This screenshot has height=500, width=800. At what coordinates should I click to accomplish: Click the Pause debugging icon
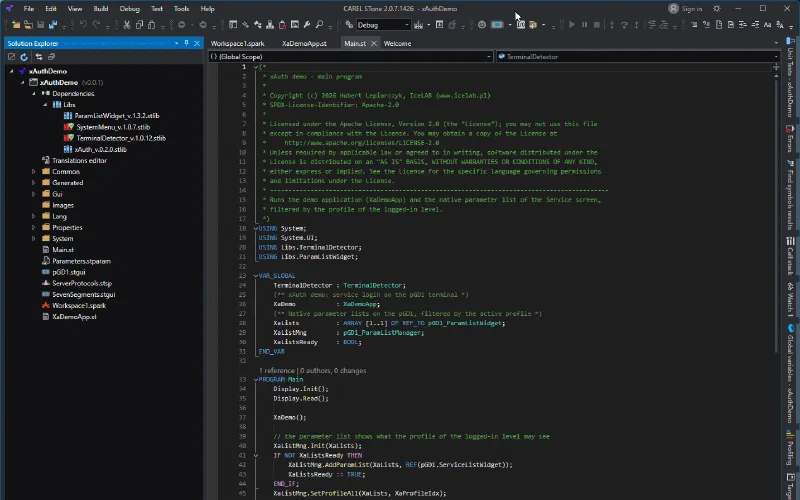pos(584,24)
